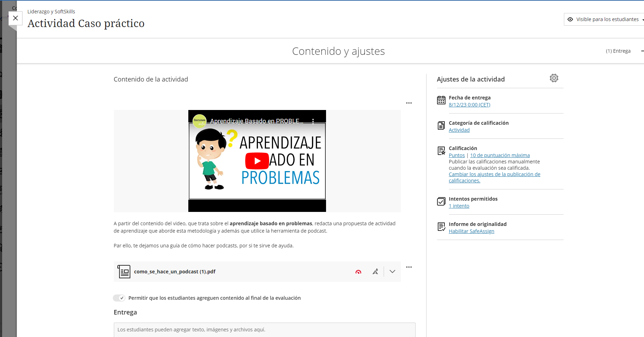This screenshot has width=644, height=337.
Task: Click the Contenido de la actividad heading
Action: (x=151, y=79)
